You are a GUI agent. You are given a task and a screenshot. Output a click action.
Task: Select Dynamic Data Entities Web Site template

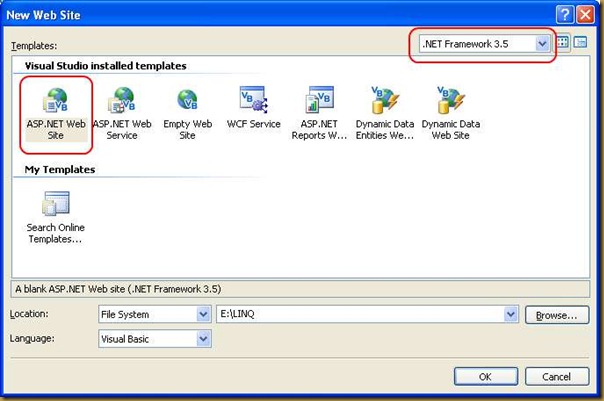point(384,114)
